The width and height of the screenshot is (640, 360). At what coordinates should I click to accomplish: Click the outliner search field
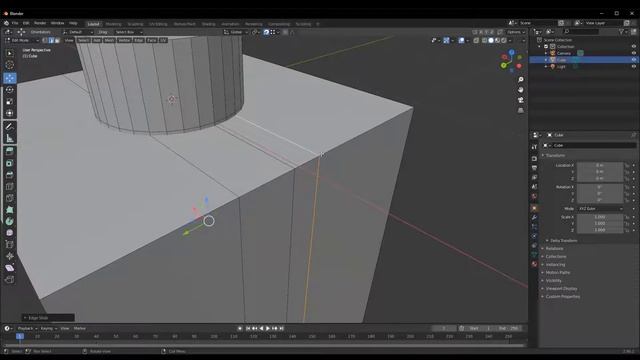tap(581, 31)
